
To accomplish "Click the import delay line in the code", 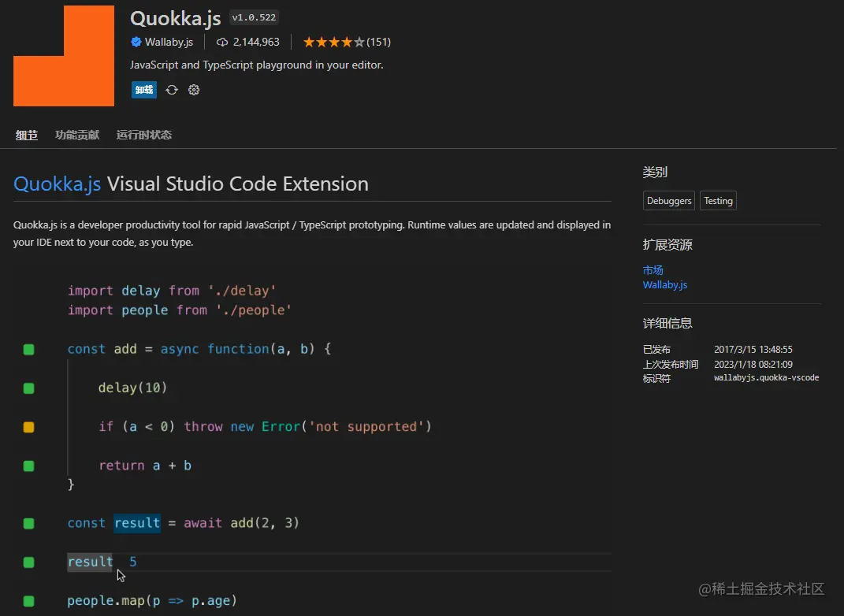I will pyautogui.click(x=172, y=291).
